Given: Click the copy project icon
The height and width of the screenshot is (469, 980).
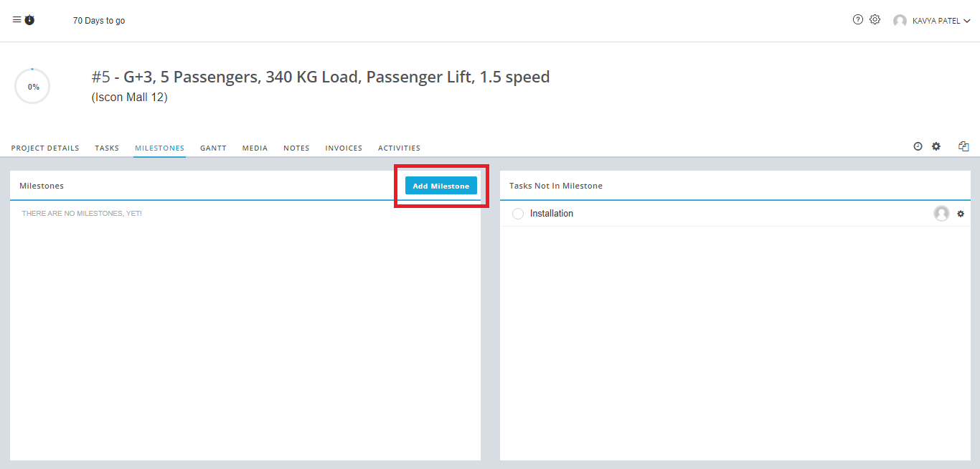Looking at the screenshot, I should point(963,146).
